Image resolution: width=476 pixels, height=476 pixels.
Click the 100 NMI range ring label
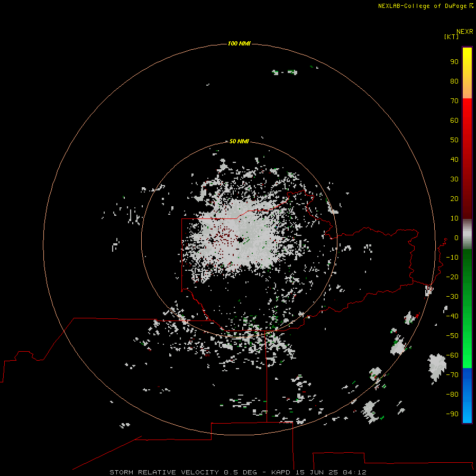[239, 43]
